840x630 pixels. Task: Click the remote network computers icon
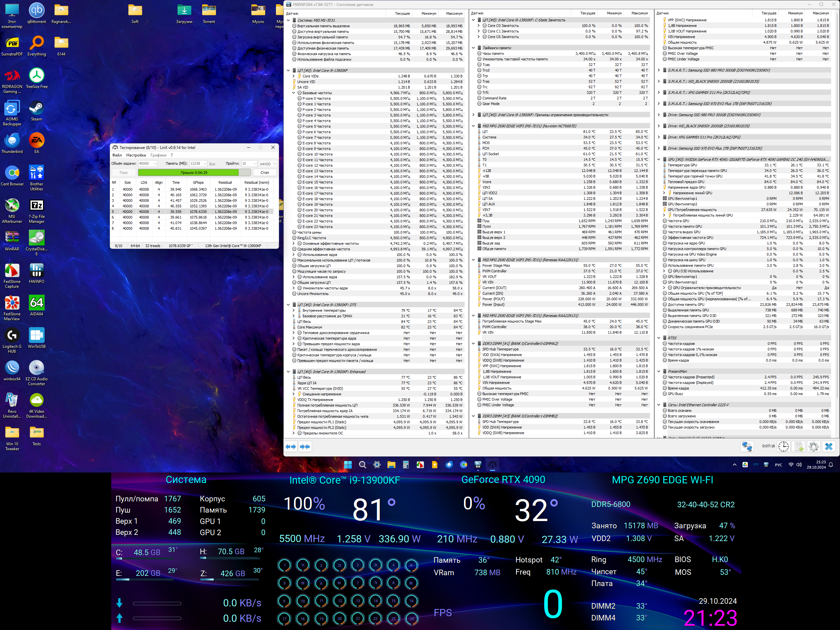[746, 447]
